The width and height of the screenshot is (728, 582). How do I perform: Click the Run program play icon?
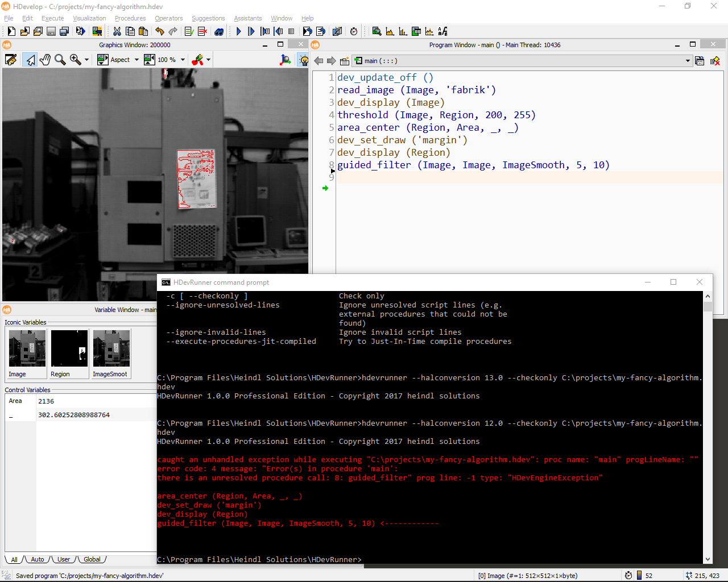pyautogui.click(x=239, y=31)
